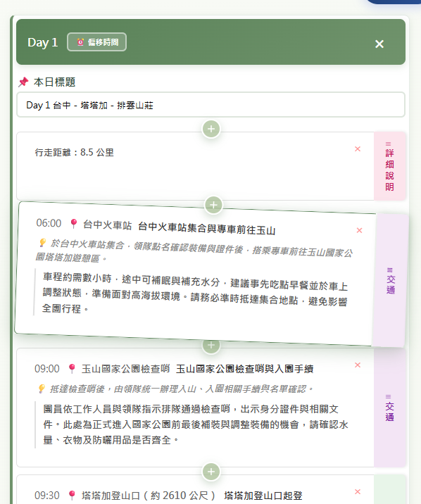Click the location 塔塔加登山口（約 2610 公尺）
The height and width of the screenshot is (504, 421).
coord(149,496)
